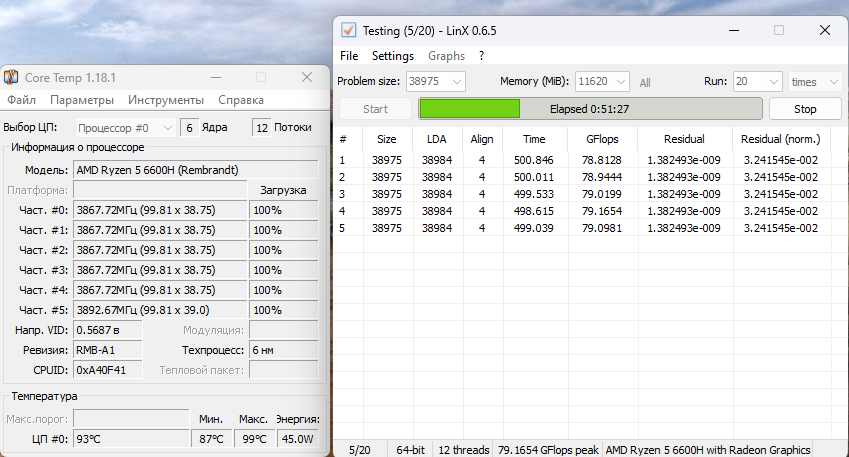Click the 12 threads status bar entry
Image resolution: width=849 pixels, height=457 pixels.
pyautogui.click(x=464, y=450)
